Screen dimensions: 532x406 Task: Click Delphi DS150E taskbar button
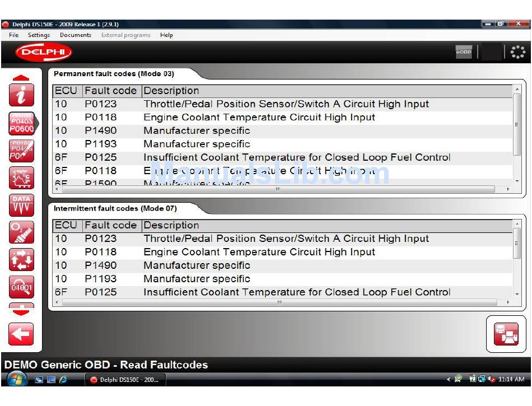pyautogui.click(x=125, y=380)
